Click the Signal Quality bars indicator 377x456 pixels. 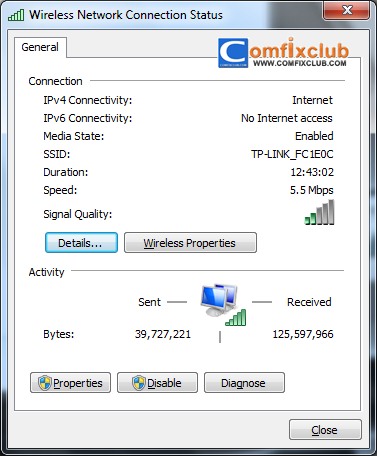(x=319, y=212)
